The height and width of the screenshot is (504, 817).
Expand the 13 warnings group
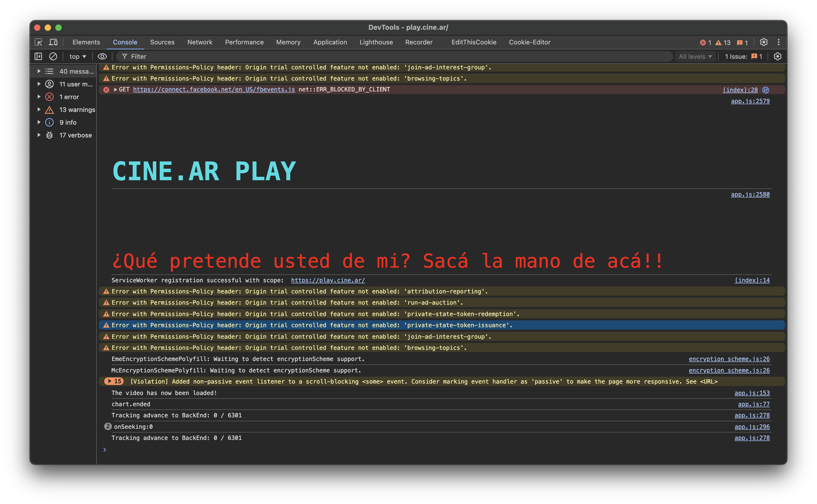tap(39, 110)
